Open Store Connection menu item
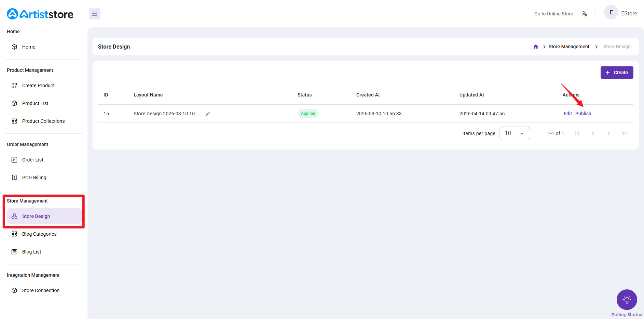 point(44,290)
